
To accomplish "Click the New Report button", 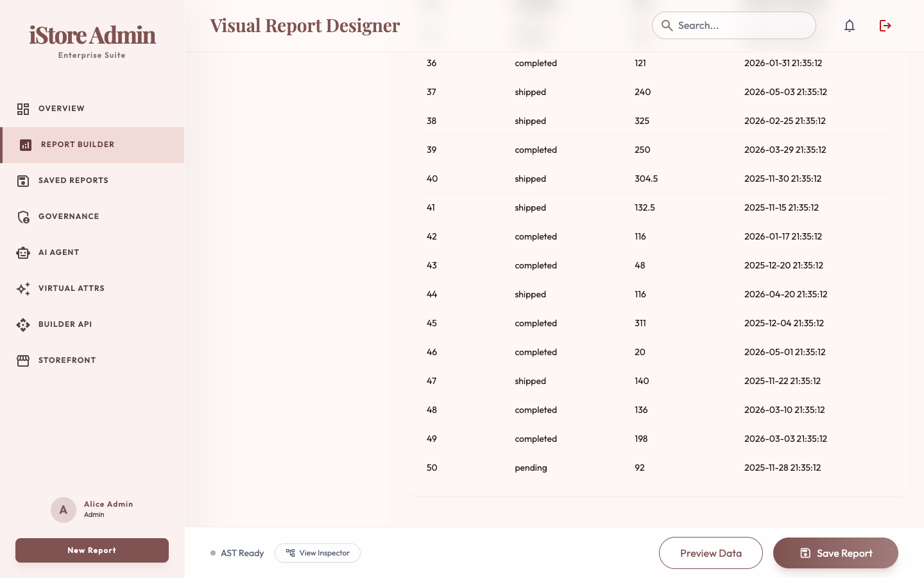I will pyautogui.click(x=92, y=550).
